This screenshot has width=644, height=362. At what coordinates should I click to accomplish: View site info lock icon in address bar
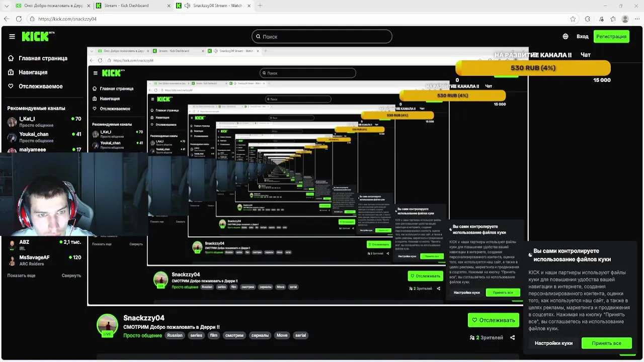(x=32, y=19)
